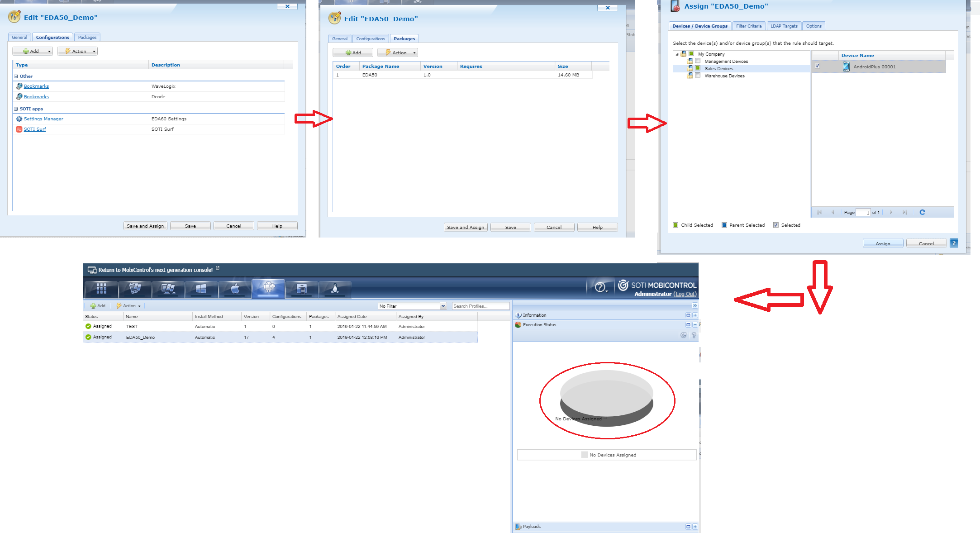Click the Assign button
The image size is (980, 533).
[882, 243]
